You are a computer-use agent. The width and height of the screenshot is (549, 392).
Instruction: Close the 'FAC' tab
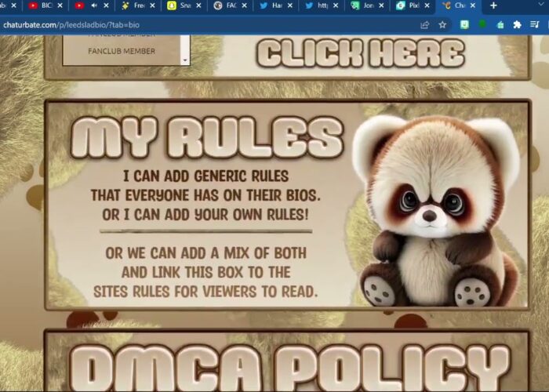(x=244, y=5)
